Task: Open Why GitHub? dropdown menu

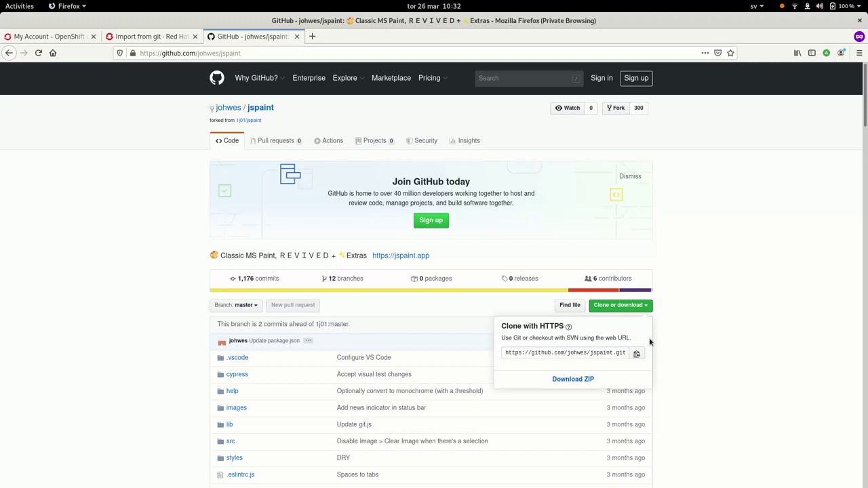Action: 259,78
